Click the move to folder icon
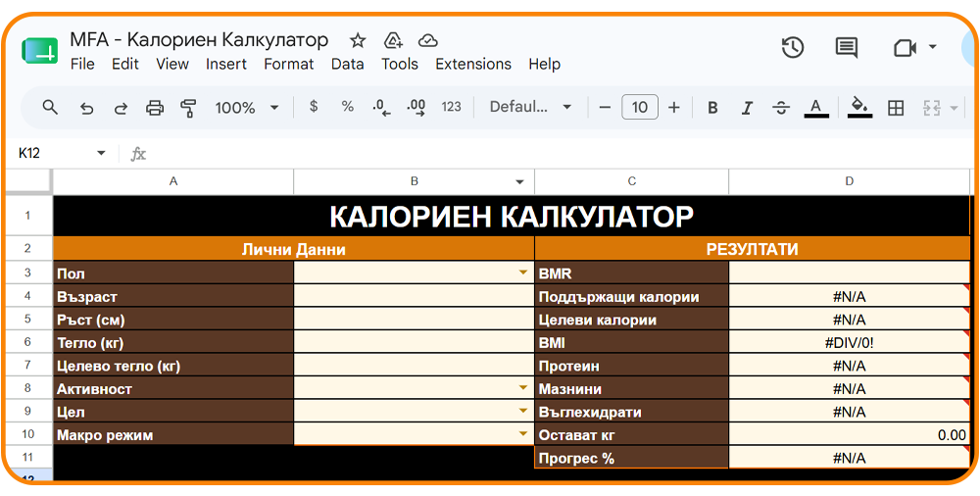 pos(393,41)
